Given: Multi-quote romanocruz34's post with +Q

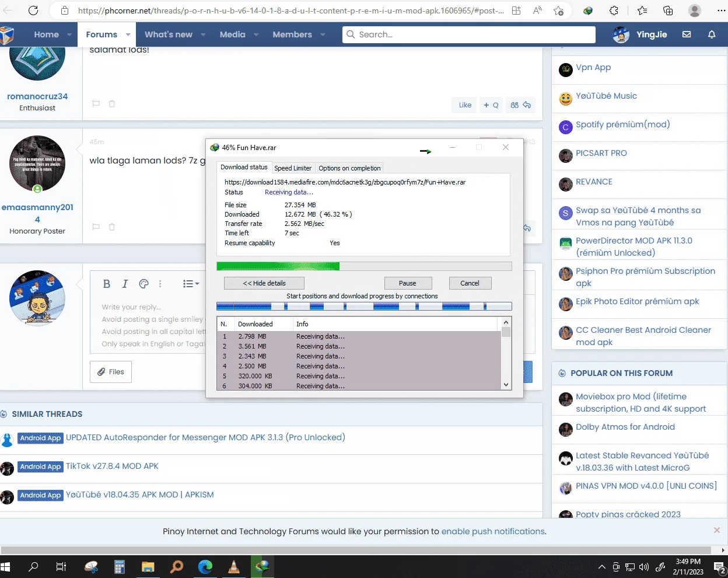Looking at the screenshot, I should (x=491, y=105).
